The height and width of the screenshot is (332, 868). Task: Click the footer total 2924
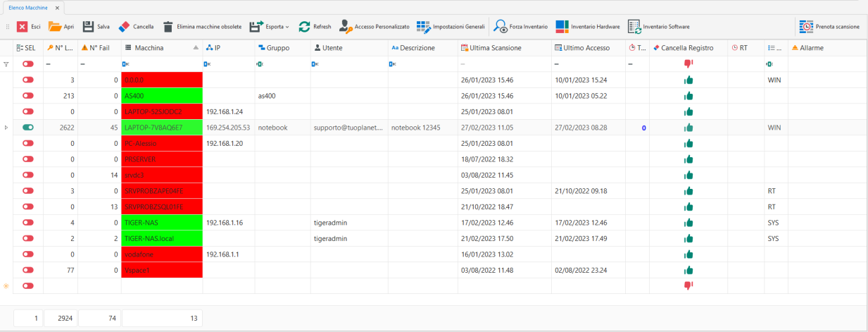tap(61, 319)
